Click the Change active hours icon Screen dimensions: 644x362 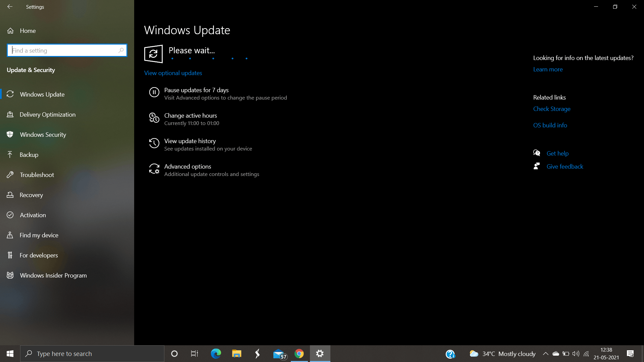[x=154, y=118]
